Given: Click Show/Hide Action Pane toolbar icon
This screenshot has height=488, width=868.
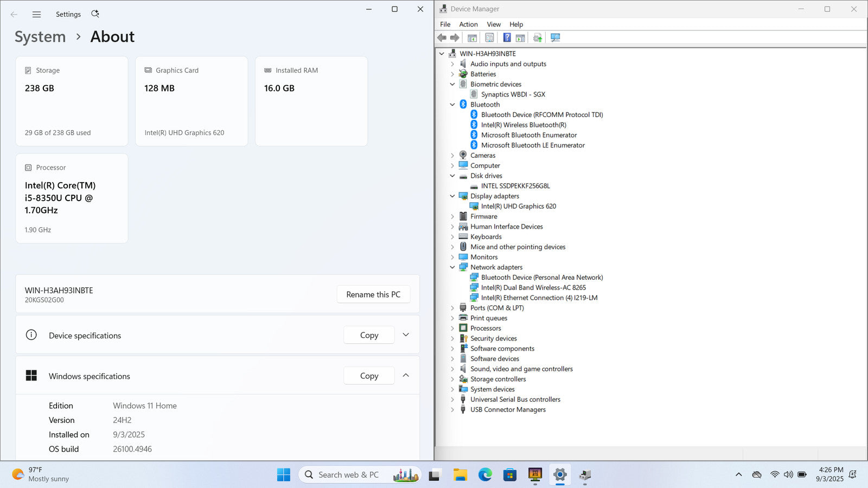Looking at the screenshot, I should click(520, 37).
